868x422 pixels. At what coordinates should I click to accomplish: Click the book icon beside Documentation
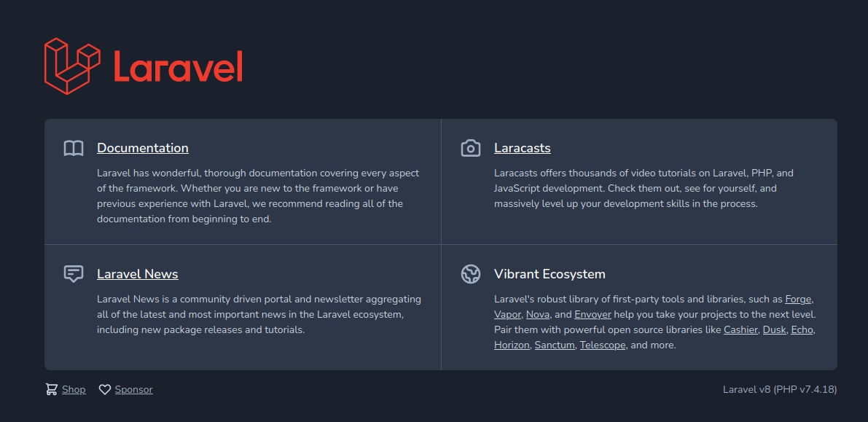pyautogui.click(x=74, y=149)
